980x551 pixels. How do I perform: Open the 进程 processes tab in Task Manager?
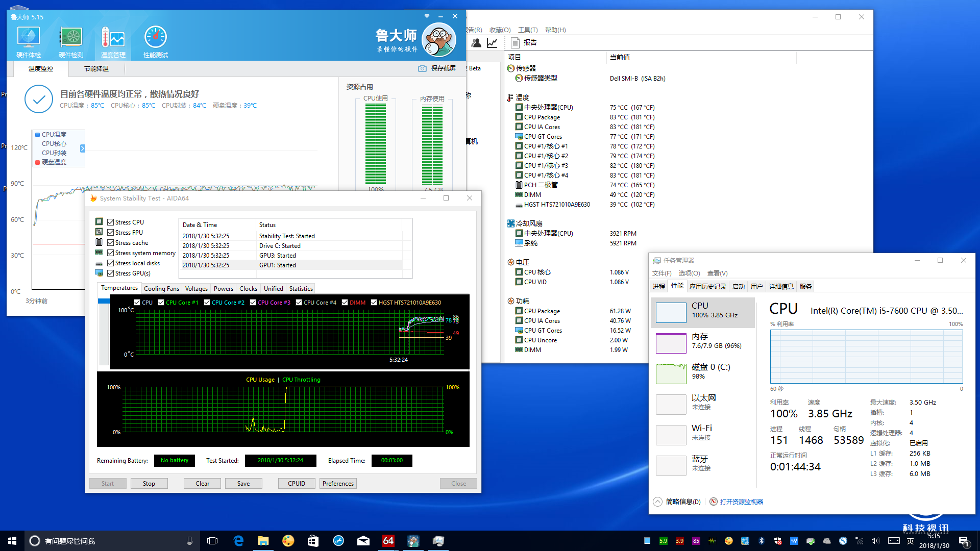(659, 286)
